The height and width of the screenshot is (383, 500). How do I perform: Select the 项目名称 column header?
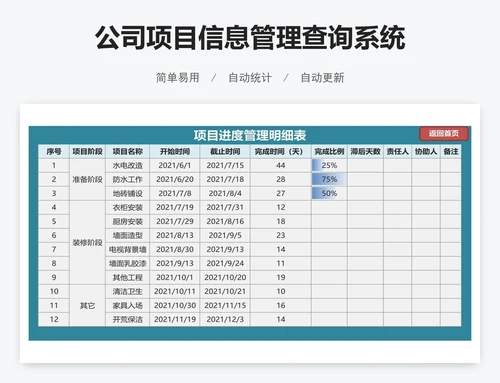coord(128,151)
